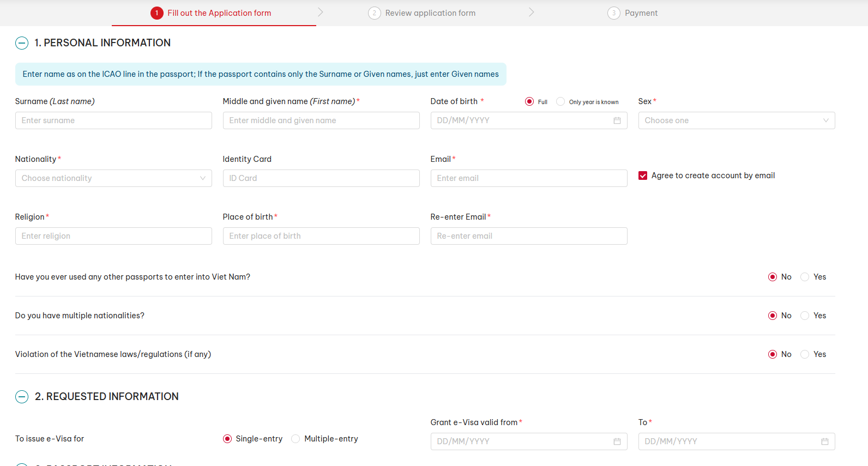The width and height of the screenshot is (868, 466).
Task: Click calendar icon in Grant e-Visa valid from
Action: 617,441
